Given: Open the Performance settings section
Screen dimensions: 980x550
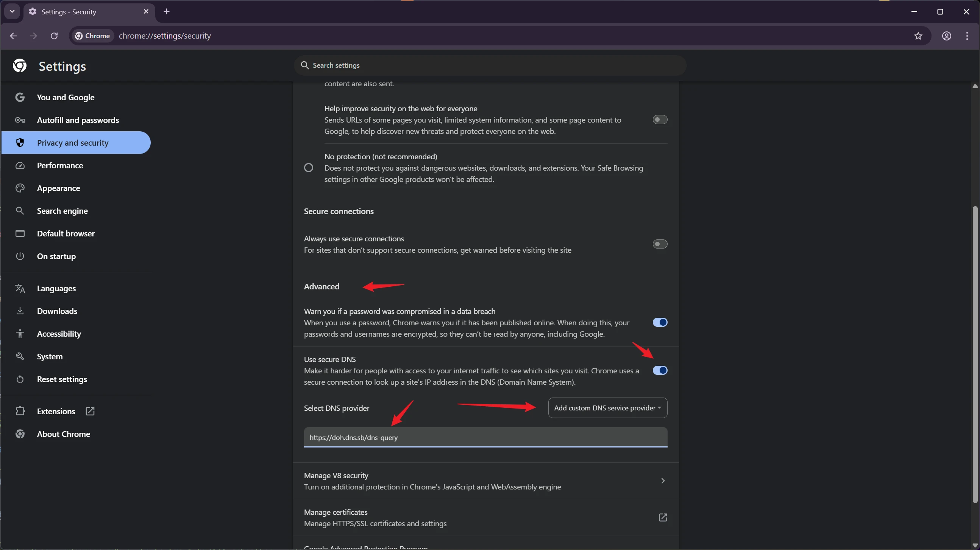Looking at the screenshot, I should pos(60,165).
